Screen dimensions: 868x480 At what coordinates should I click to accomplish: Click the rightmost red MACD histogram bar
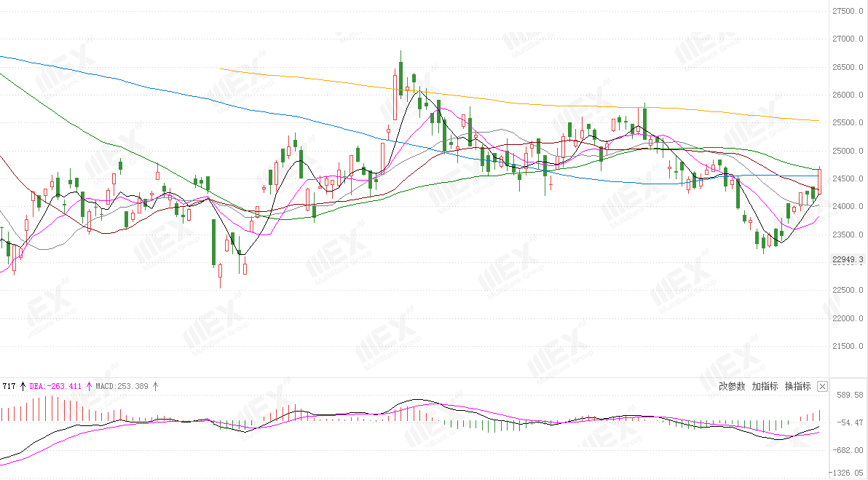[820, 416]
